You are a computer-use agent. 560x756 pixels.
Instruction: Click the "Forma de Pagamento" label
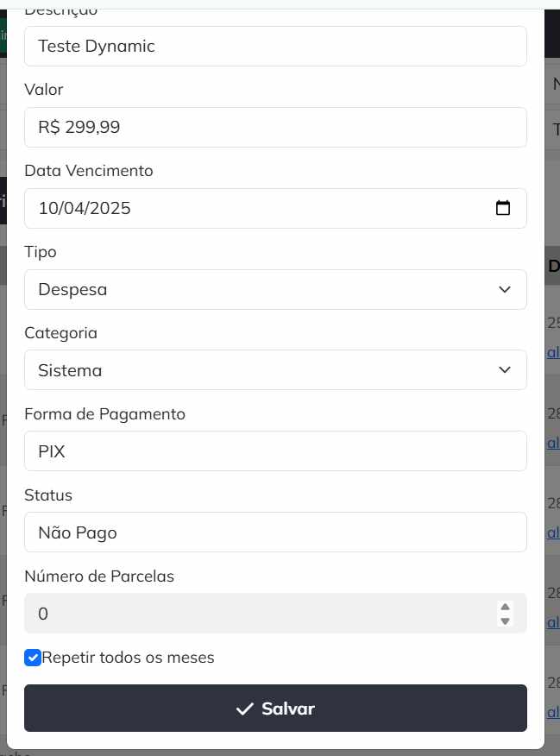[x=104, y=414]
